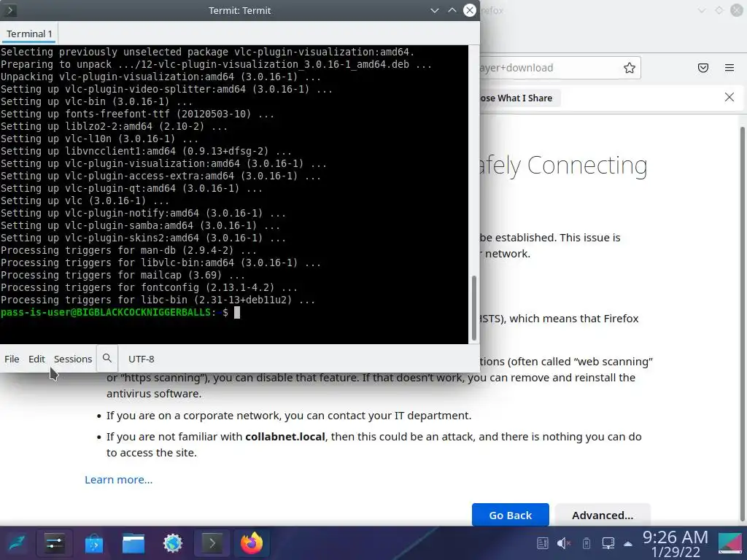747x560 pixels.
Task: Click the show desktop icon at taskbar end
Action: [x=729, y=543]
